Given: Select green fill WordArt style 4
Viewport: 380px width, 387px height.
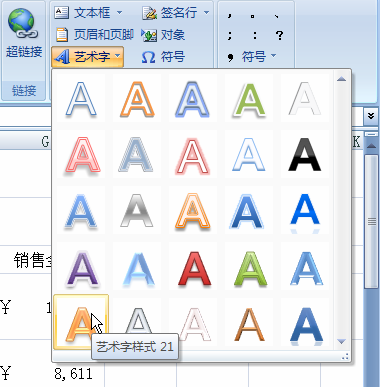Looking at the screenshot, I should [249, 99].
